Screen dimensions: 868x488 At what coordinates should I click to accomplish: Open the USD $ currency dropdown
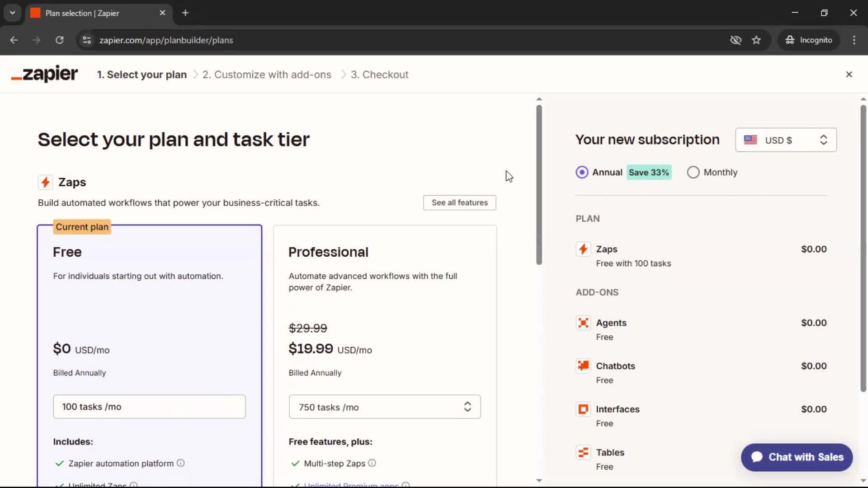click(x=786, y=140)
